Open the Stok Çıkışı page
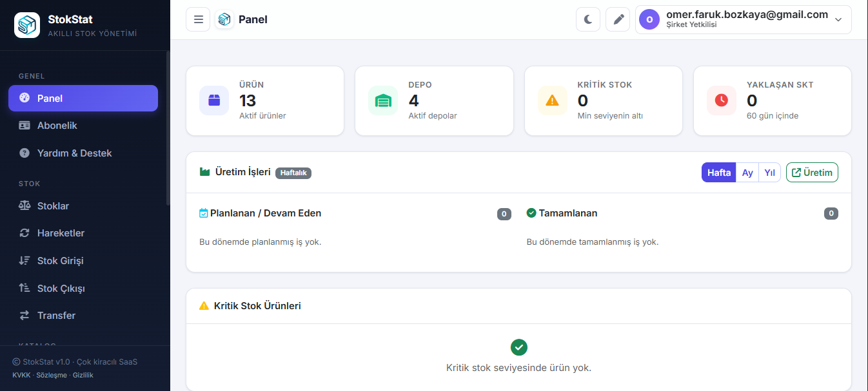Viewport: 868px width, 391px height. pyautogui.click(x=83, y=289)
